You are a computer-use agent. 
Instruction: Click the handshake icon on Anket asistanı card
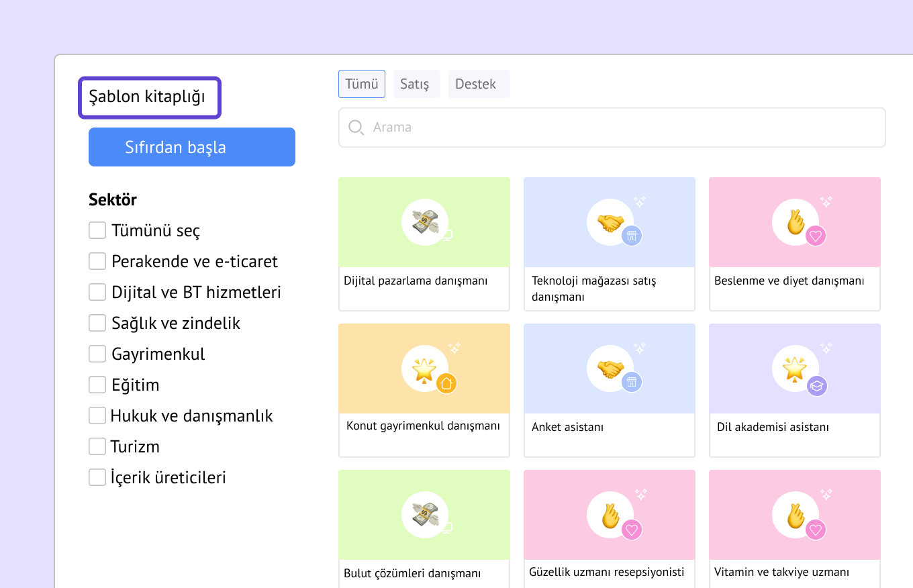tap(610, 369)
